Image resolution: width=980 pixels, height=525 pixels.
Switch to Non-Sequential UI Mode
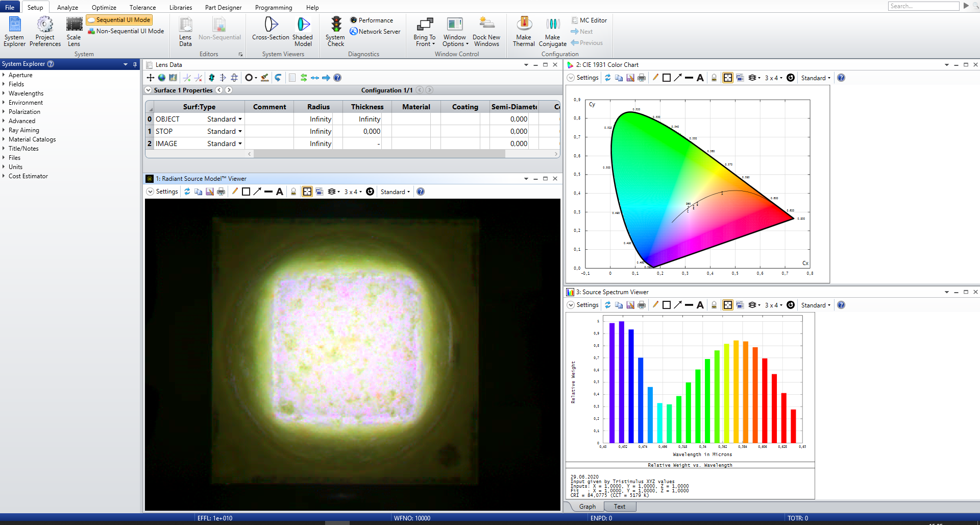[x=126, y=31]
